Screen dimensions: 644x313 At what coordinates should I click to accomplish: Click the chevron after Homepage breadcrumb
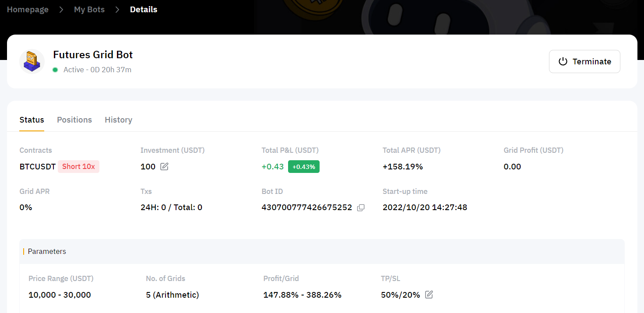click(x=61, y=10)
